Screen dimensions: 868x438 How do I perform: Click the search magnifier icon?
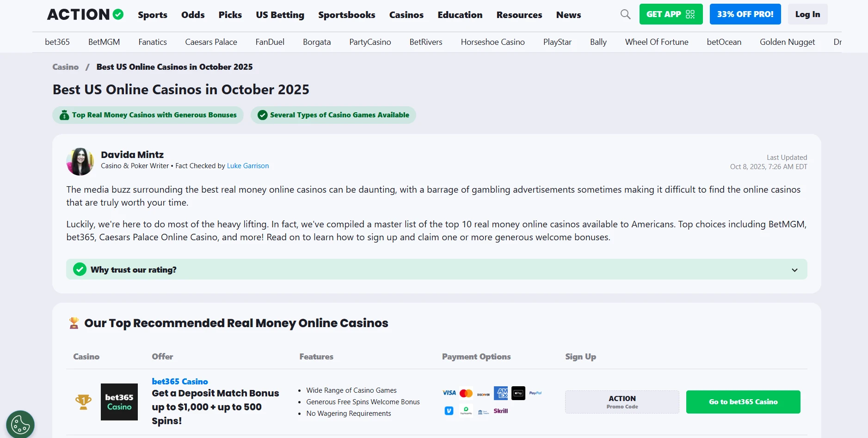pos(625,14)
